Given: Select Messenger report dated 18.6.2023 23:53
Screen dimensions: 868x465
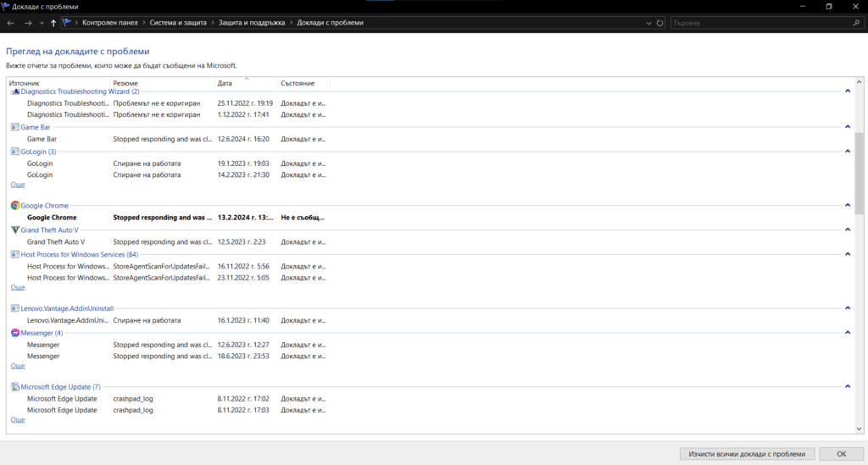Looking at the screenshot, I should [x=169, y=357].
